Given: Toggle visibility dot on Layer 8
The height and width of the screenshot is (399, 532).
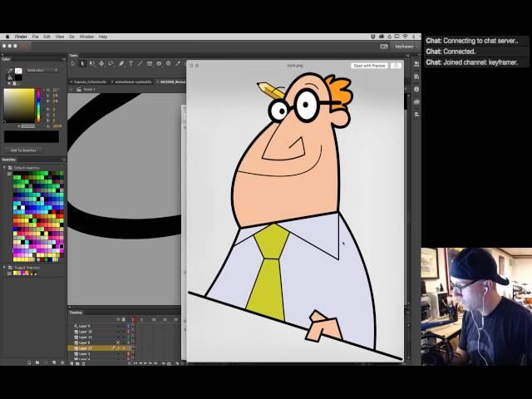Looking at the screenshot, I should pyautogui.click(x=118, y=326).
